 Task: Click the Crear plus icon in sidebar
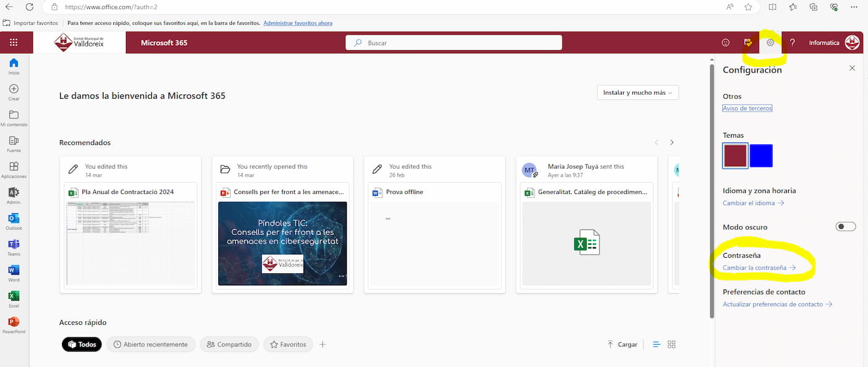[14, 89]
